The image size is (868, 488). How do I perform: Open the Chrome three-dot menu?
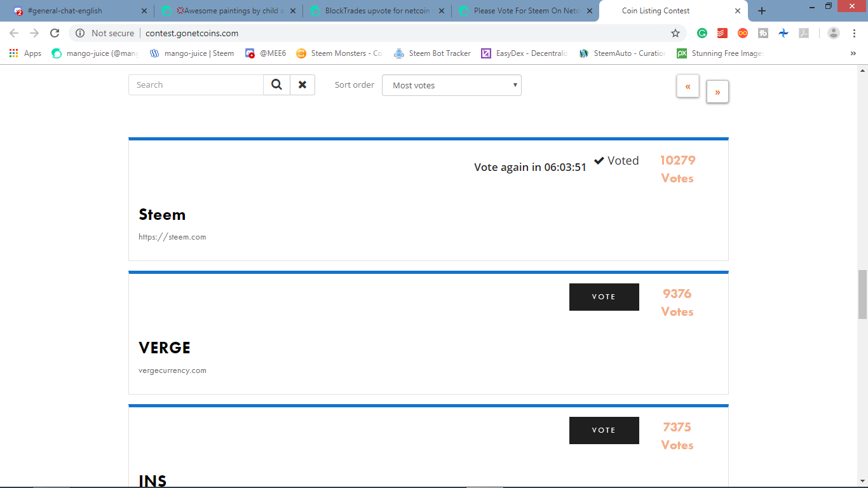854,33
